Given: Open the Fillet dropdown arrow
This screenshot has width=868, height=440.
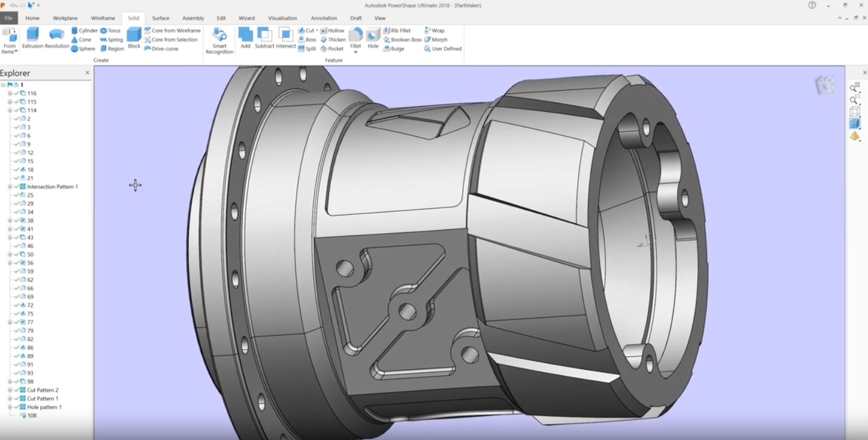Looking at the screenshot, I should tap(356, 53).
